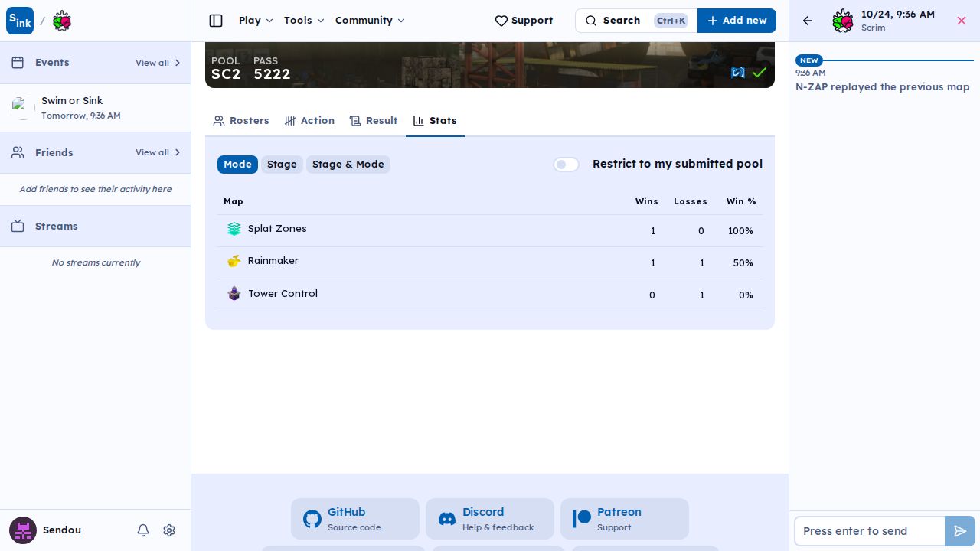Click the Splat Zones mode icon
Image resolution: width=980 pixels, height=551 pixels.
coord(234,229)
